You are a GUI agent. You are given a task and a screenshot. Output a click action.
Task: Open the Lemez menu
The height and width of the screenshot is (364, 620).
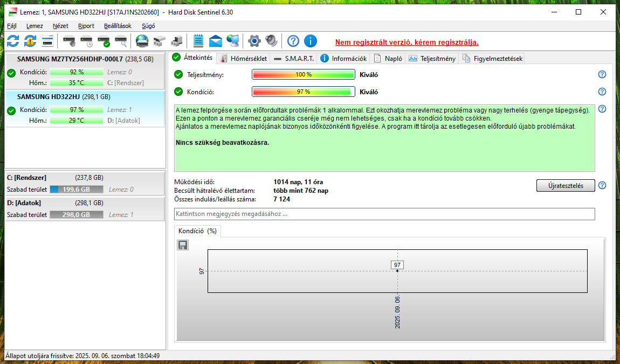(x=35, y=26)
